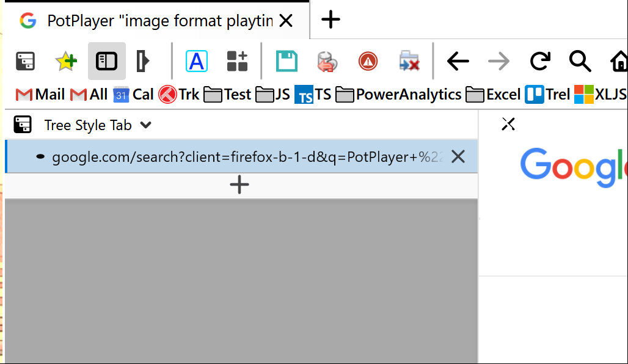
Task: Open the PowerAnalytics bookmarks folder
Action: (x=398, y=95)
